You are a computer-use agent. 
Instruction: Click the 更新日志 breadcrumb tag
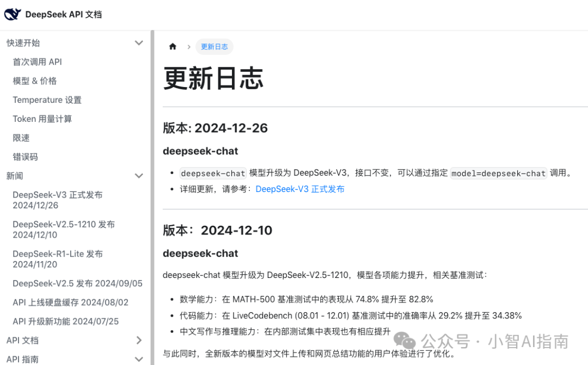pyautogui.click(x=214, y=47)
